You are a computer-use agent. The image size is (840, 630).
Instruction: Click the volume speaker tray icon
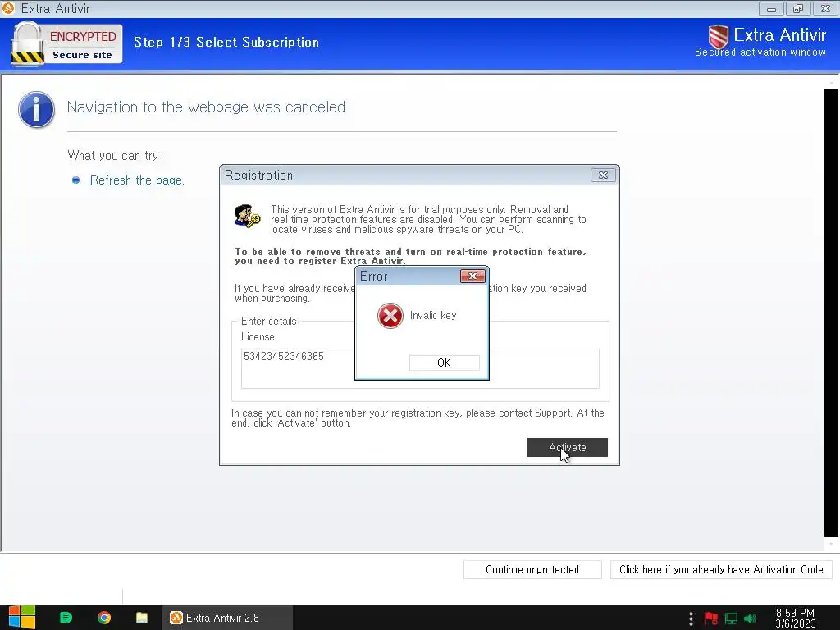pyautogui.click(x=751, y=619)
